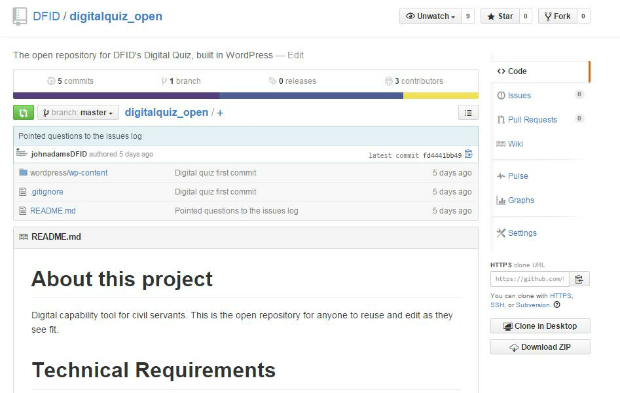Click the digitalquiz_open breadcrumb path link
The height and width of the screenshot is (393, 620).
point(166,113)
